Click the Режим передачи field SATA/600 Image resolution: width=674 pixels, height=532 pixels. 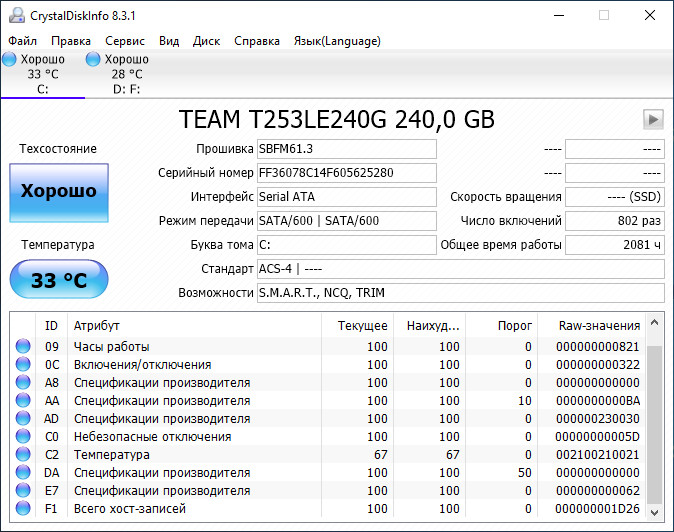[x=347, y=221]
